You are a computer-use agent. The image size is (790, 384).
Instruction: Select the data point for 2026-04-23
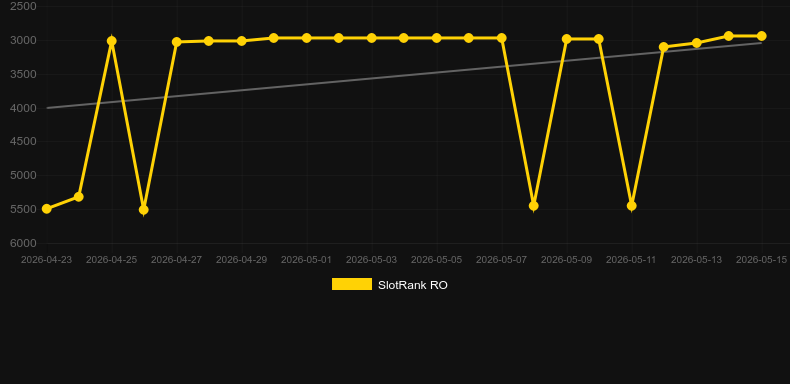point(47,209)
